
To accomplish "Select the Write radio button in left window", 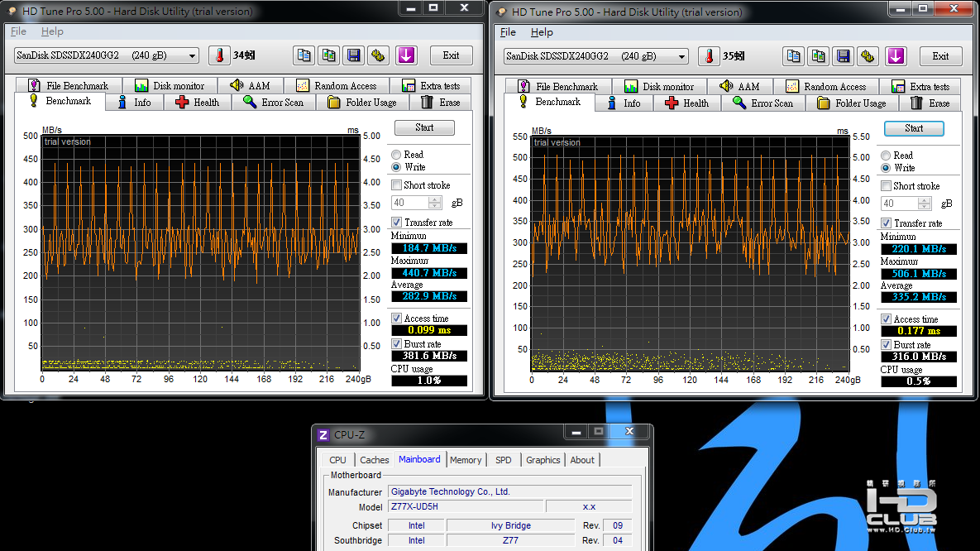I will 396,167.
